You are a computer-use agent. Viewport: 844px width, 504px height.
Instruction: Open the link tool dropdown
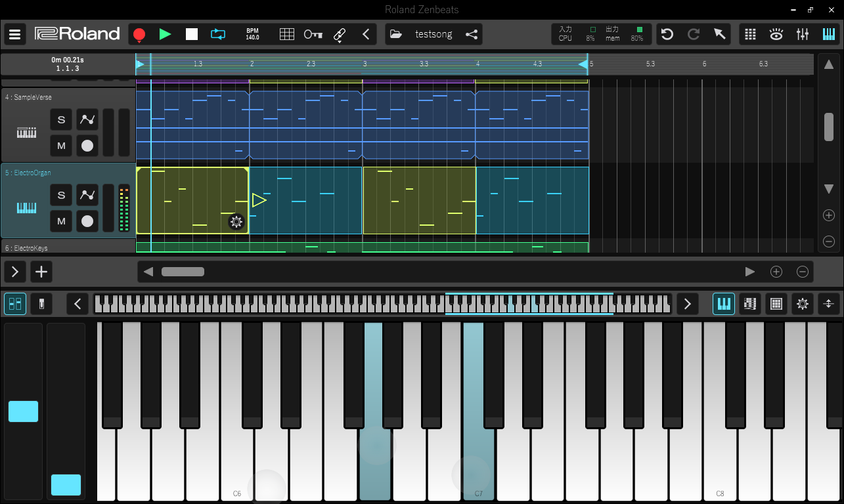(340, 35)
